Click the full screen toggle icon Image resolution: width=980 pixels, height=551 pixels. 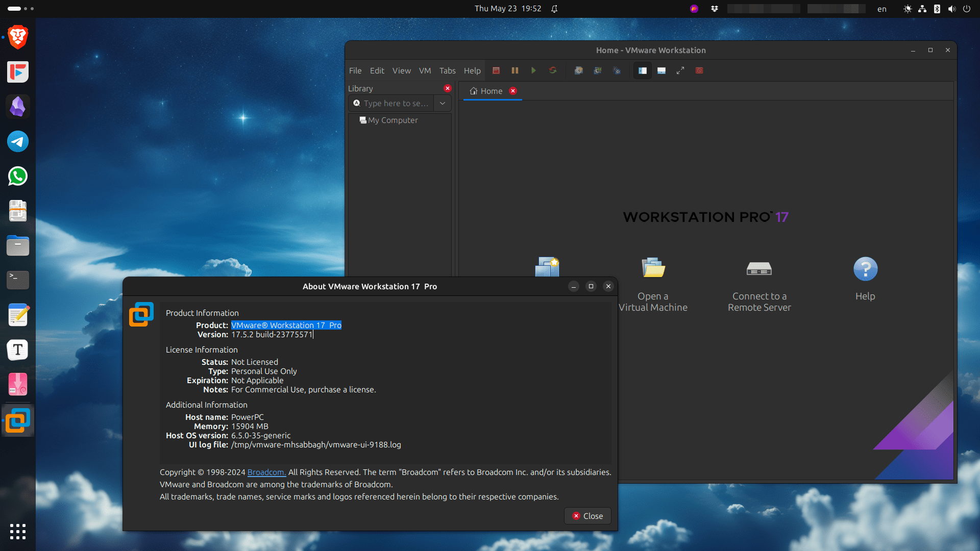click(680, 70)
